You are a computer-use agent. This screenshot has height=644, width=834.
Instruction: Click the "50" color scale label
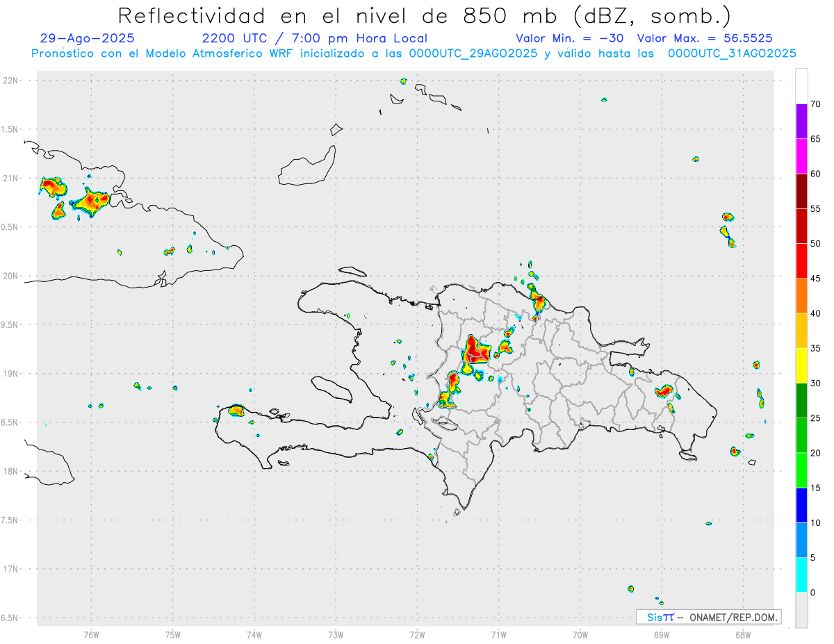pyautogui.click(x=815, y=244)
